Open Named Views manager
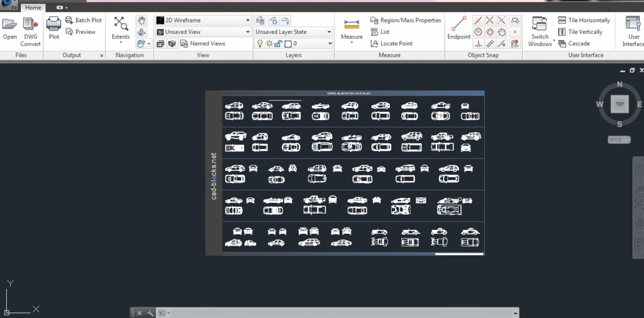644x318 pixels. 203,43
